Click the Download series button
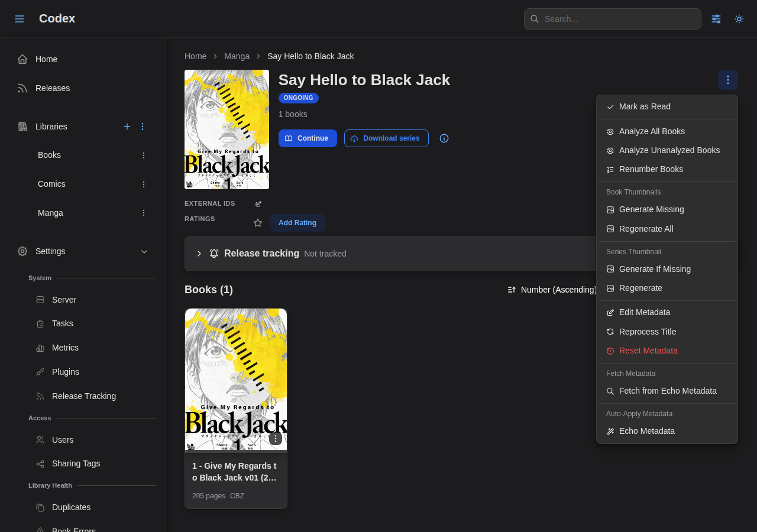 coord(386,138)
